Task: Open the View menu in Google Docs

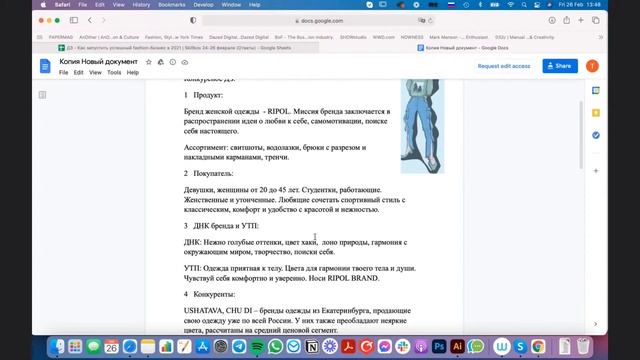Action: [x=95, y=72]
